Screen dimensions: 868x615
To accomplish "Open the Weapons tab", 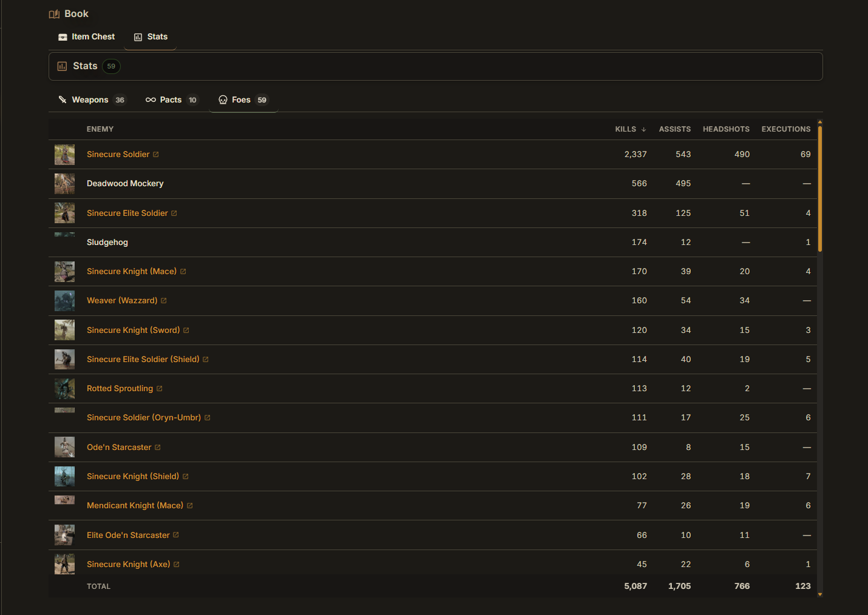I will coord(92,100).
